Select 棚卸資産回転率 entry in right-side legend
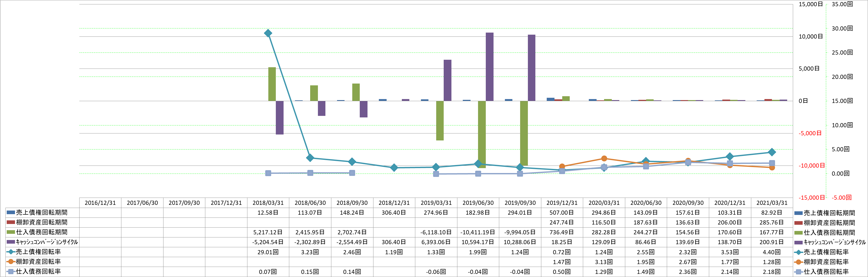Screen dimensions: 868x277 click(x=822, y=262)
